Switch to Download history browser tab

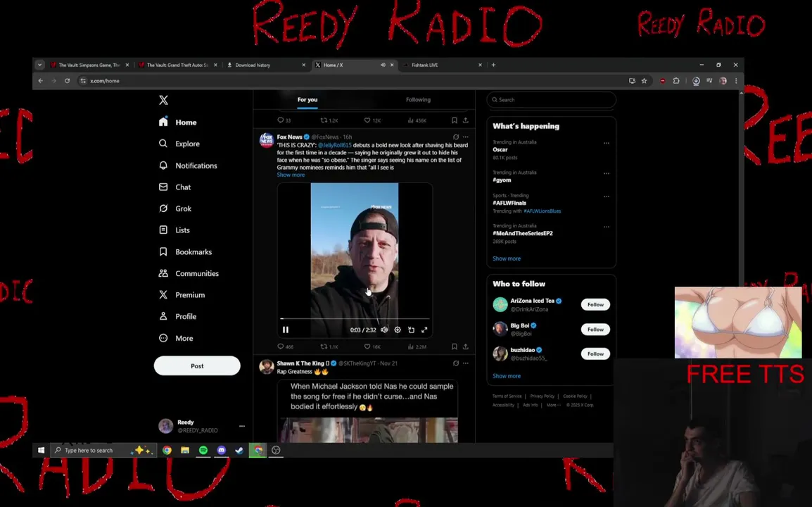[x=267, y=65]
